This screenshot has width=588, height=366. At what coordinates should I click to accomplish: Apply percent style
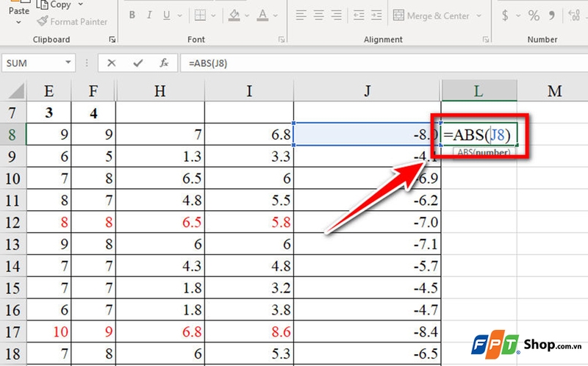pyautogui.click(x=534, y=15)
